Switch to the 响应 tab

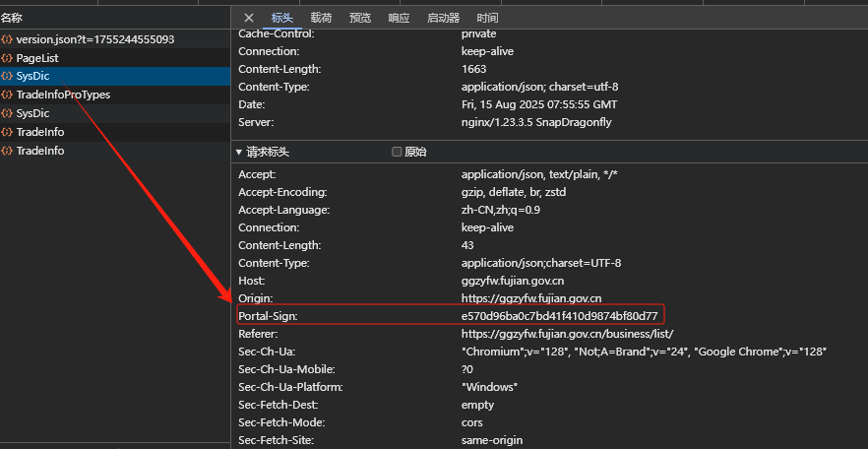[399, 18]
